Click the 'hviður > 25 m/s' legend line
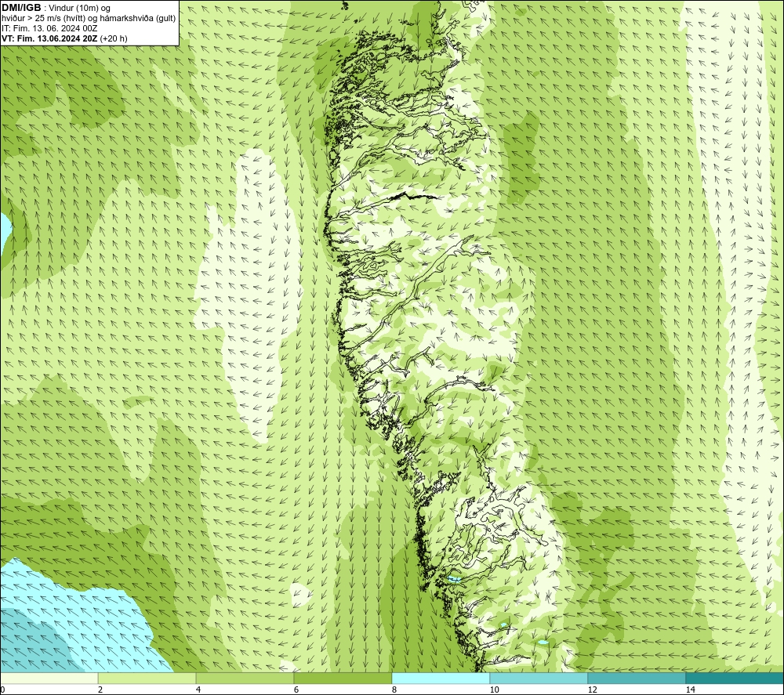This screenshot has width=784, height=695. pos(89,19)
